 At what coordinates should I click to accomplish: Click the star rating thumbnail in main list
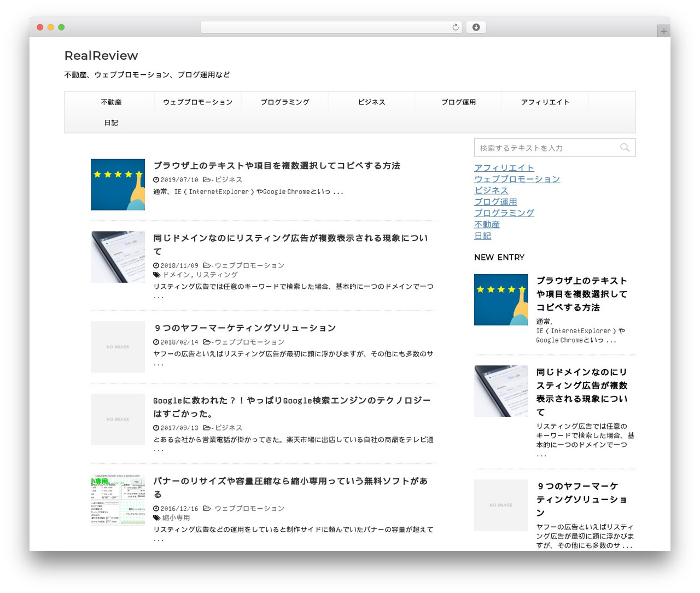(118, 184)
